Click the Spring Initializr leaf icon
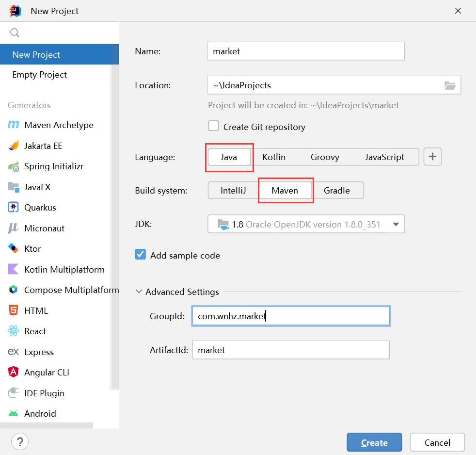 point(14,166)
